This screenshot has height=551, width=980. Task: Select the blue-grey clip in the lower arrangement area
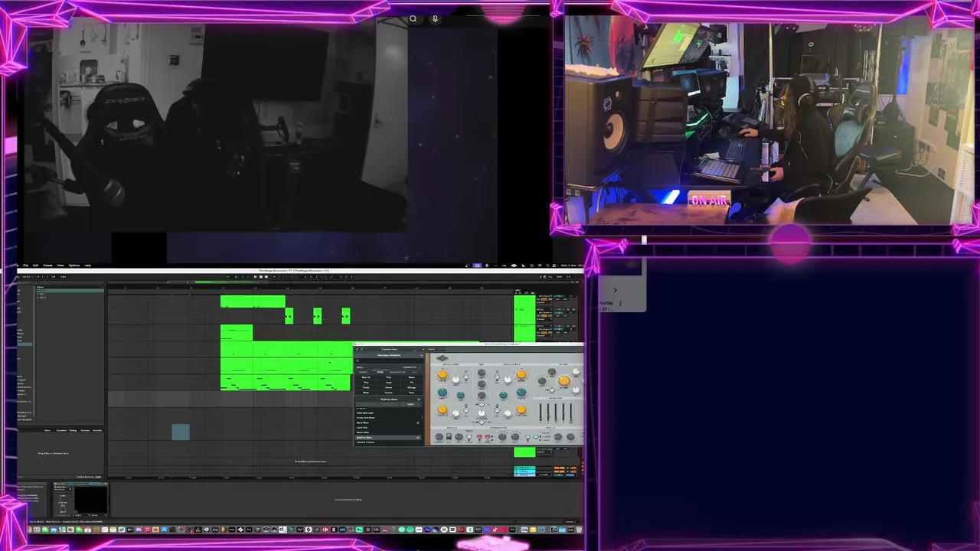tap(181, 432)
